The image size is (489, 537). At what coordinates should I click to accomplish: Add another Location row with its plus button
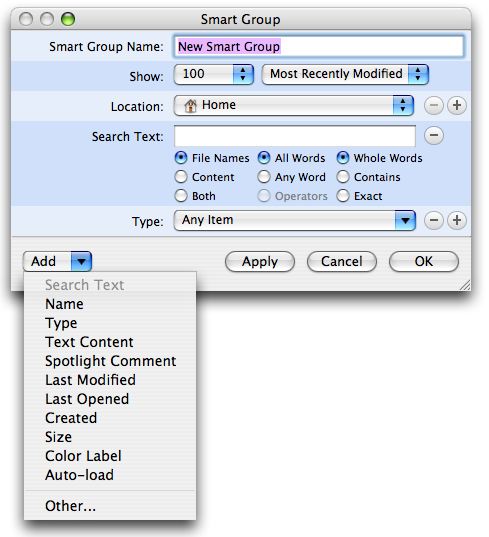[x=457, y=105]
